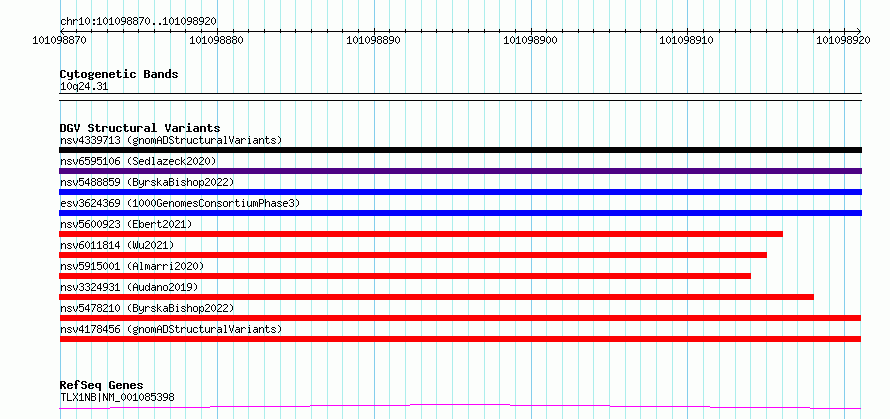Click ruler tick 101098890
The width and height of the screenshot is (890, 419).
(373, 40)
